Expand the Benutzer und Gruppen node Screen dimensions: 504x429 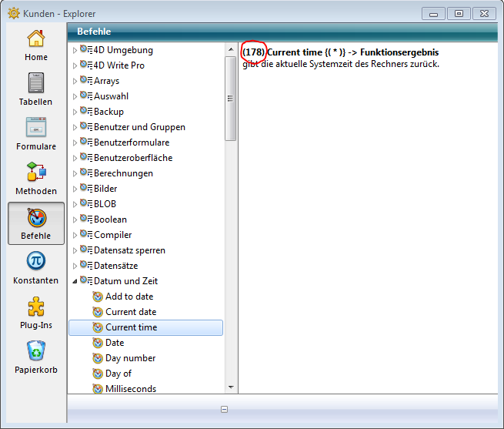(75, 127)
